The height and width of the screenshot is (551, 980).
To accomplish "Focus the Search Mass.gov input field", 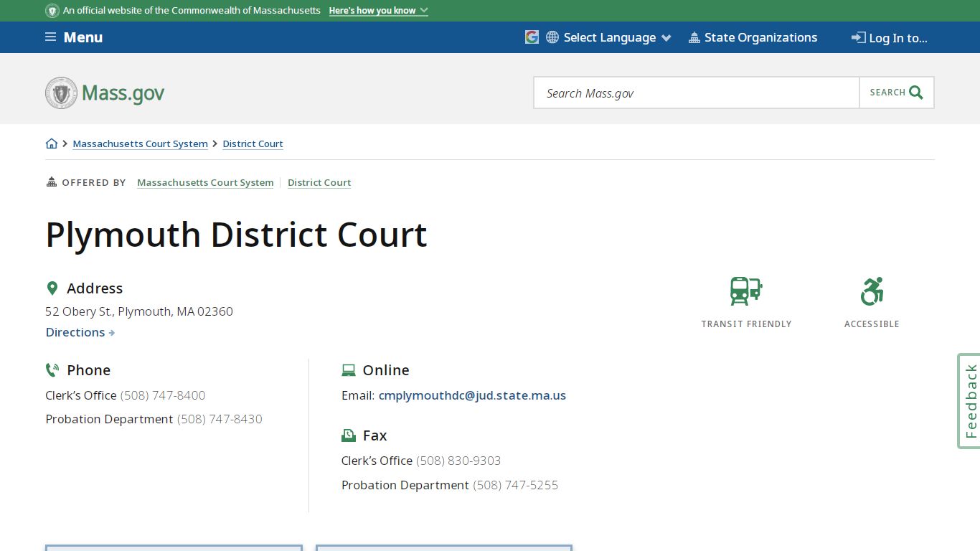I will (697, 93).
